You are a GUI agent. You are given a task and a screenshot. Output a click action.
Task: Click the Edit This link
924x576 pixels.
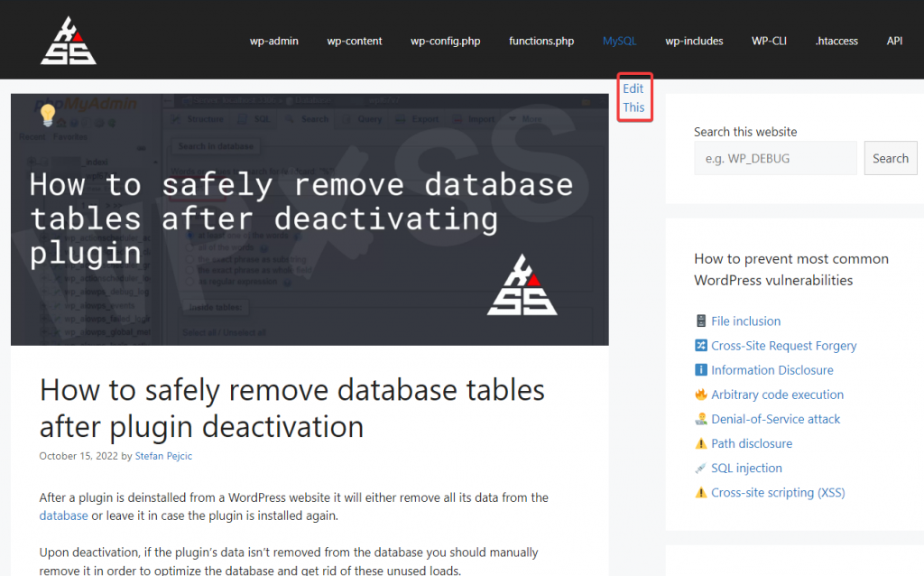click(633, 98)
